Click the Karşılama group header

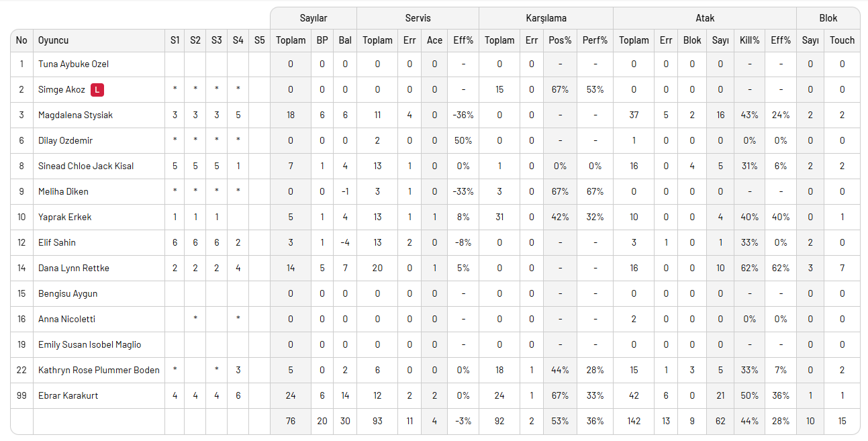[546, 18]
